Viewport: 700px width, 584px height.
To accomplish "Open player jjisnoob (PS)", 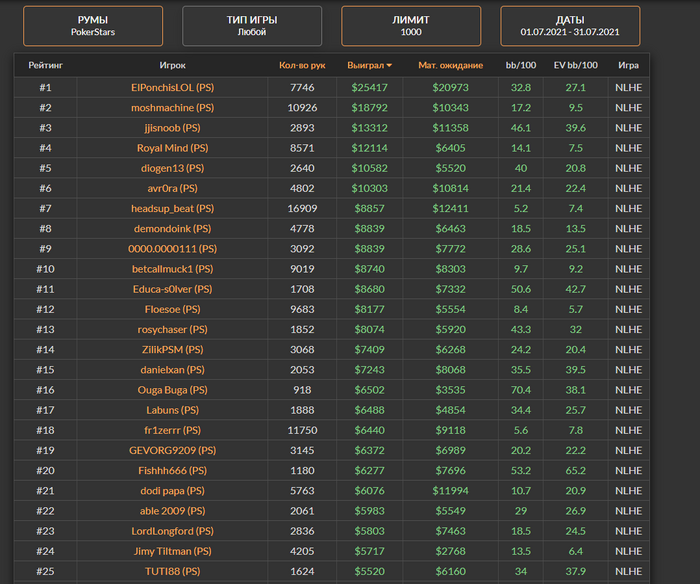I will (172, 128).
